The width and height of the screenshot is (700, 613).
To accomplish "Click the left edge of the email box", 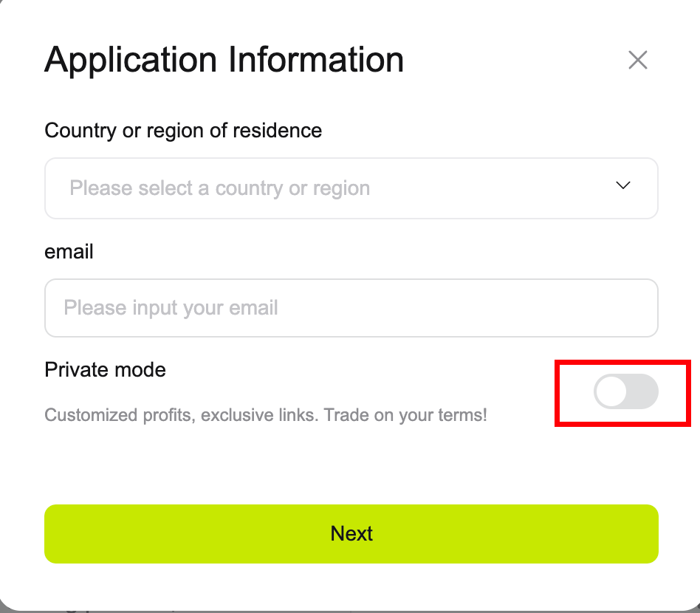I will 52,307.
